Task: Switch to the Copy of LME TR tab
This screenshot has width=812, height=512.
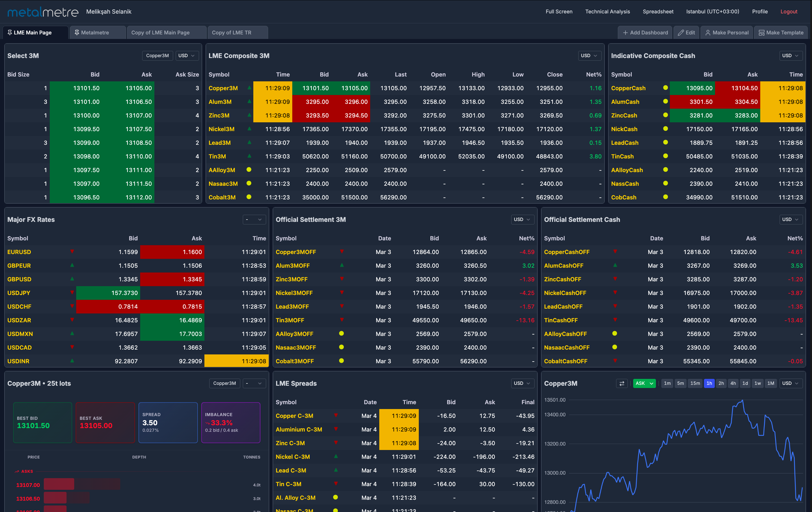Action: coord(232,32)
